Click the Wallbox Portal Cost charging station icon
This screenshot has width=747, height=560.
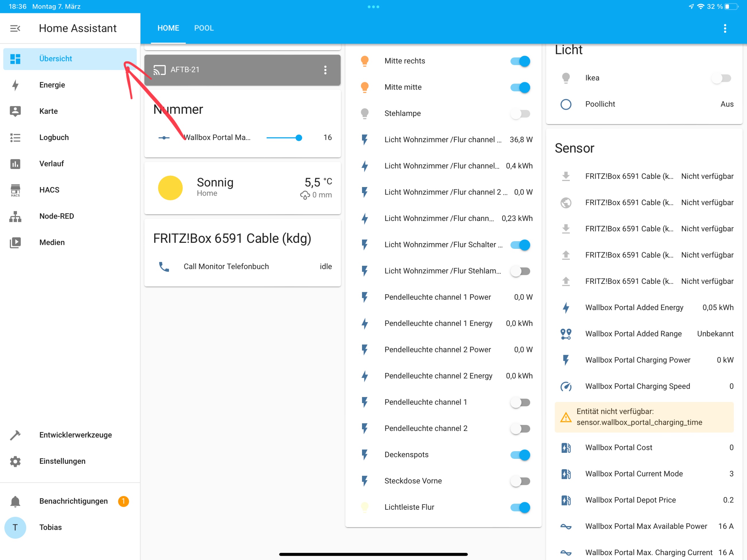click(x=566, y=448)
